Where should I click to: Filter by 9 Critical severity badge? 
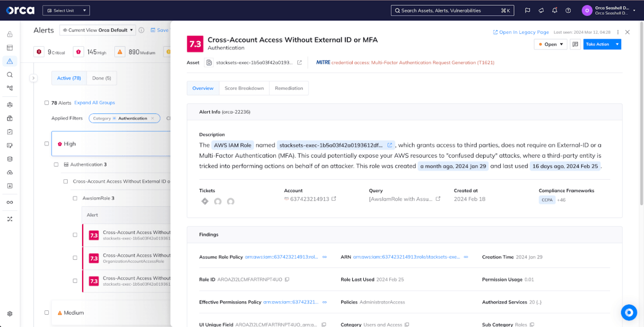pos(50,52)
